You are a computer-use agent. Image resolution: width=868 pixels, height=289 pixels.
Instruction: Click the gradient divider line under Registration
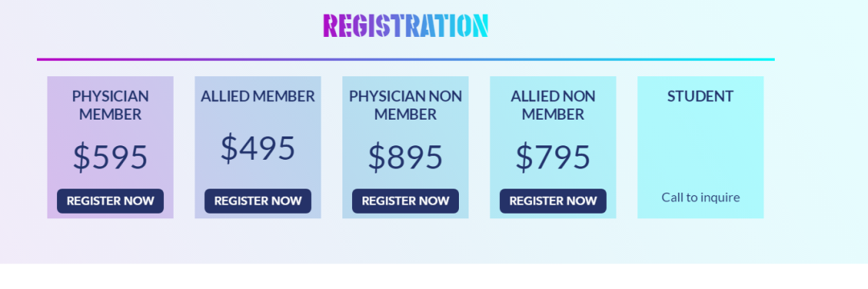pyautogui.click(x=406, y=59)
